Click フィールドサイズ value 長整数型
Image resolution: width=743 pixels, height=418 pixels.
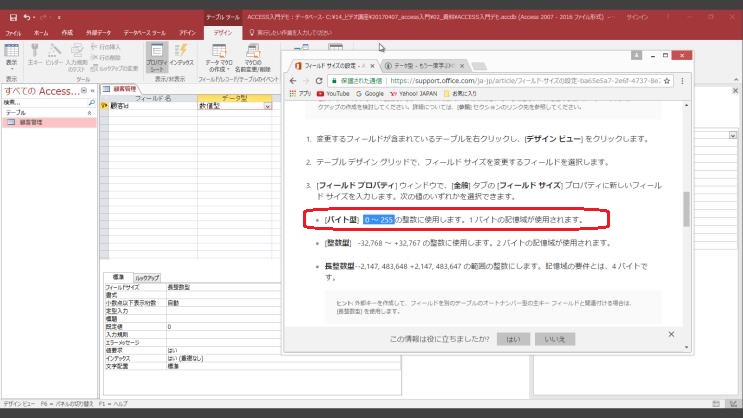[223, 287]
